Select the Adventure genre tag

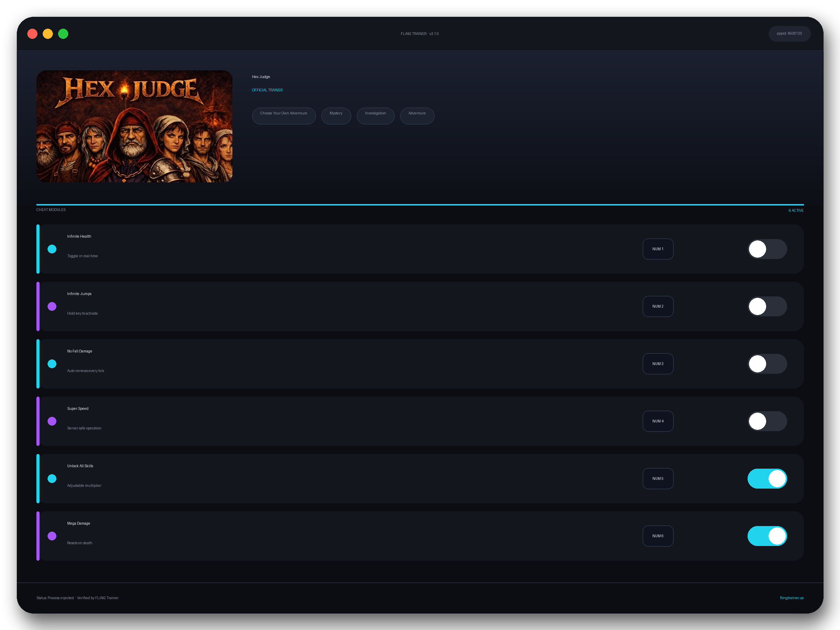pyautogui.click(x=417, y=116)
